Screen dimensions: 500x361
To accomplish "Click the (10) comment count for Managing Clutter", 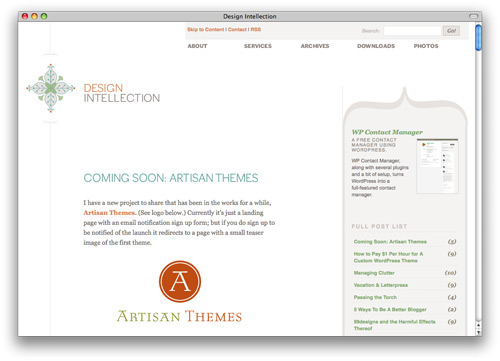I will click(450, 273).
